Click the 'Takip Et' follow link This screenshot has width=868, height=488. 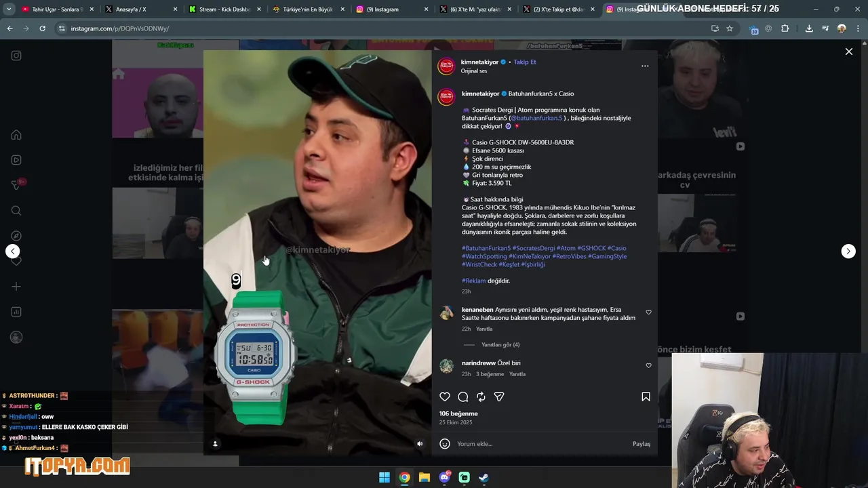click(x=525, y=62)
